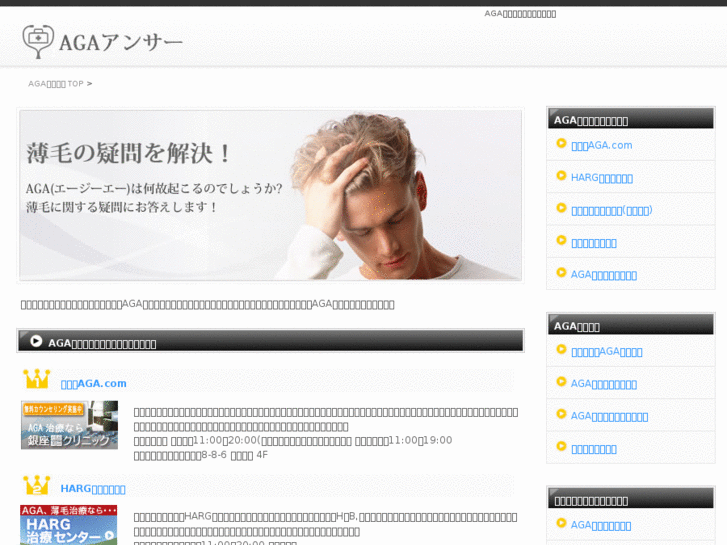Viewport: 727px width, 545px height.
Task: Click the gold crown number 1 icon
Action: point(37,379)
